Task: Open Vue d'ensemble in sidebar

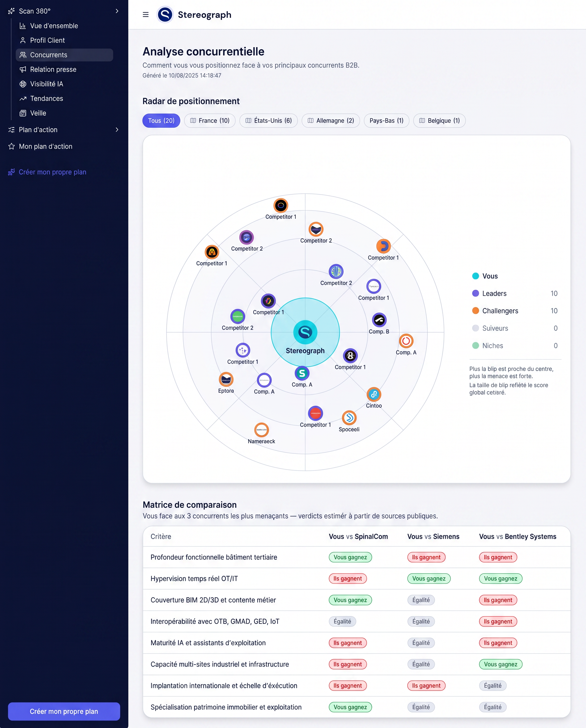Action: [x=64, y=26]
